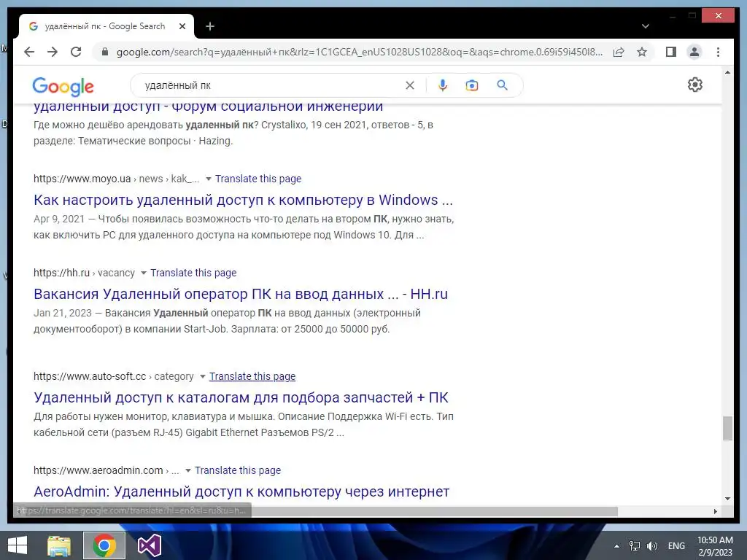Viewport: 747px width, 560px height.
Task: Change the ENG input language
Action: click(676, 546)
